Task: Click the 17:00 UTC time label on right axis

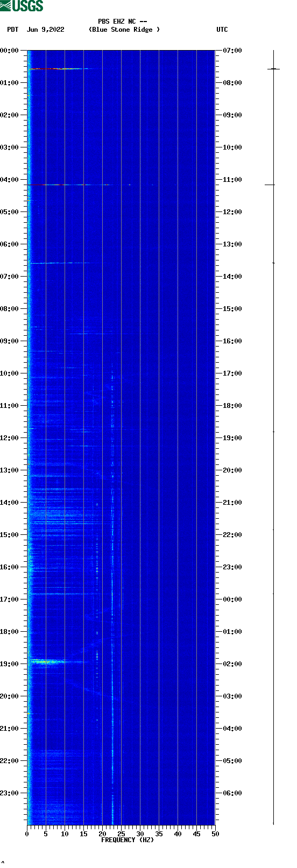Action: [x=232, y=373]
